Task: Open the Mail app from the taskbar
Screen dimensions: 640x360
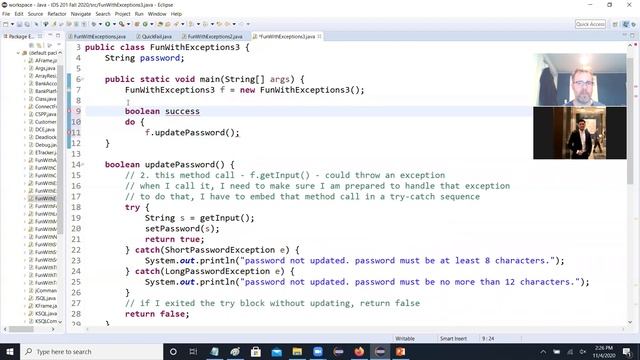Action: pos(277,351)
